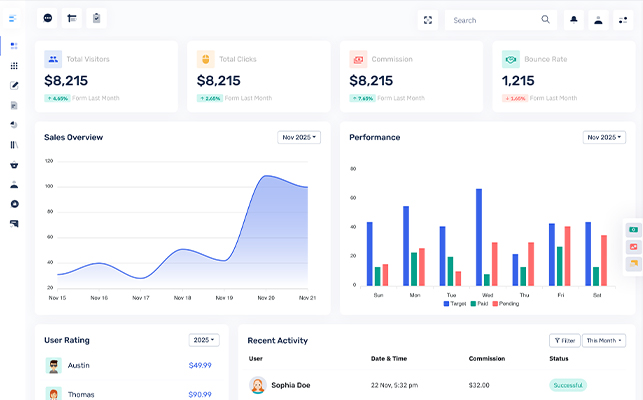Open the User Rating 2025 dropdown
This screenshot has height=400, width=643.
click(x=203, y=340)
